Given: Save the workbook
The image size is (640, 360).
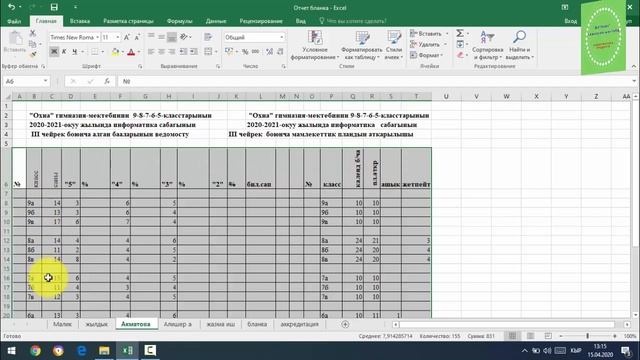Looking at the screenshot, I should [x=54, y=7].
